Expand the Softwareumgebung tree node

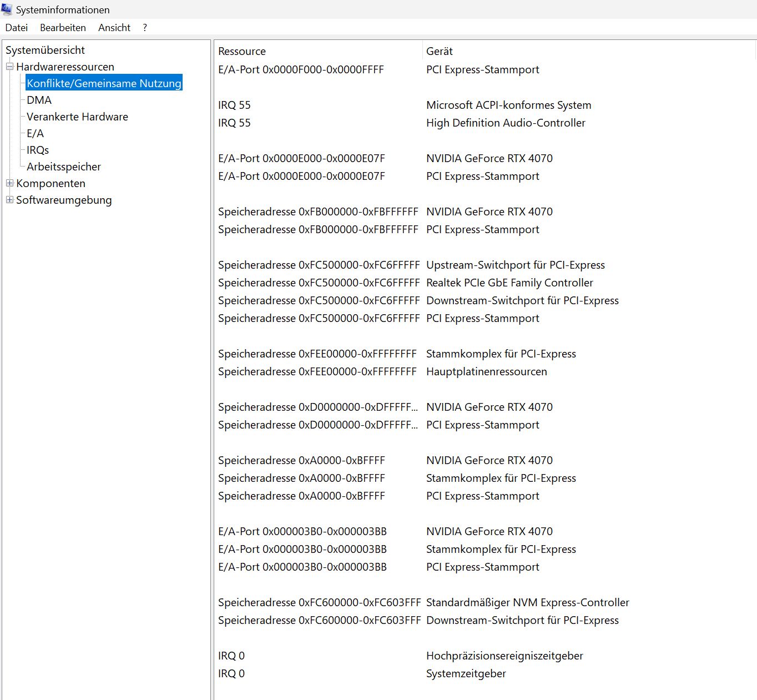(x=9, y=200)
